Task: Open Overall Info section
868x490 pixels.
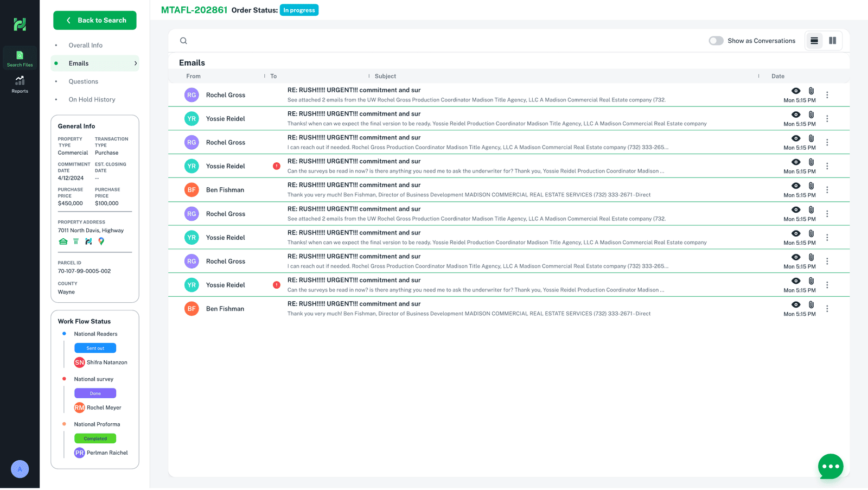Action: pos(85,46)
